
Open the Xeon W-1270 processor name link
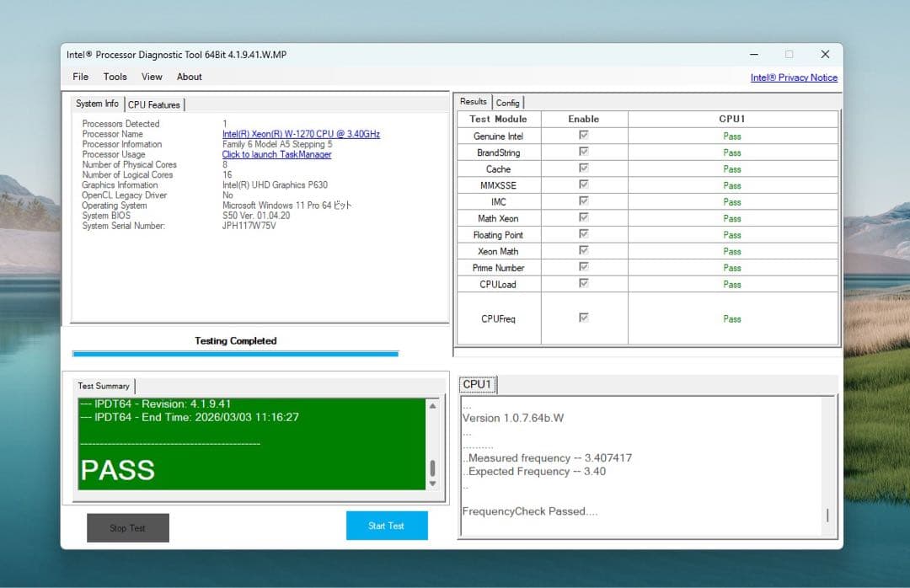point(301,134)
